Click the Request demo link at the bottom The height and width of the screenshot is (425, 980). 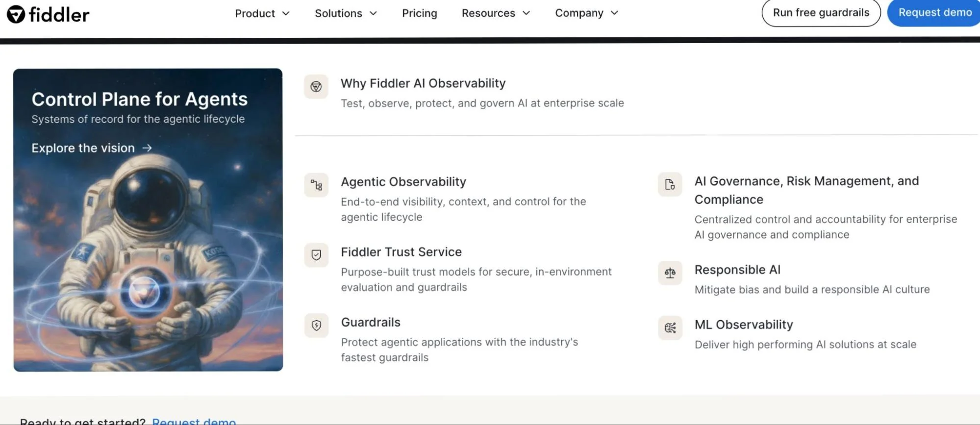[x=194, y=421]
